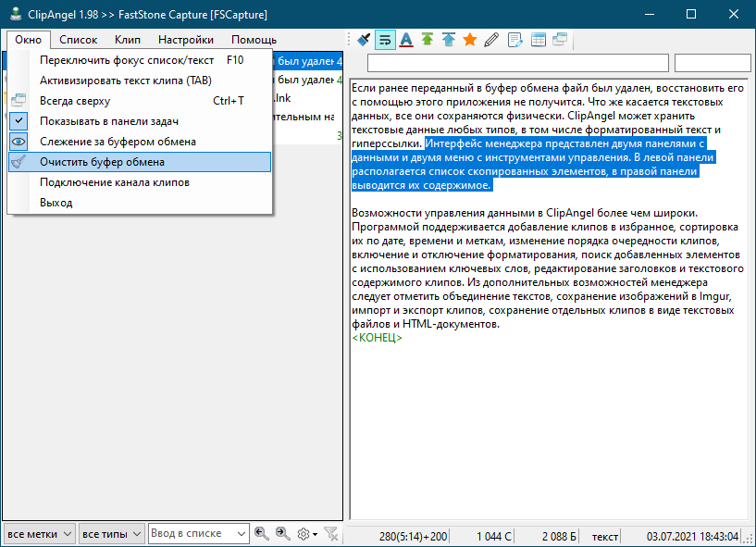
Task: Click the letter A text formatting icon
Action: point(406,40)
